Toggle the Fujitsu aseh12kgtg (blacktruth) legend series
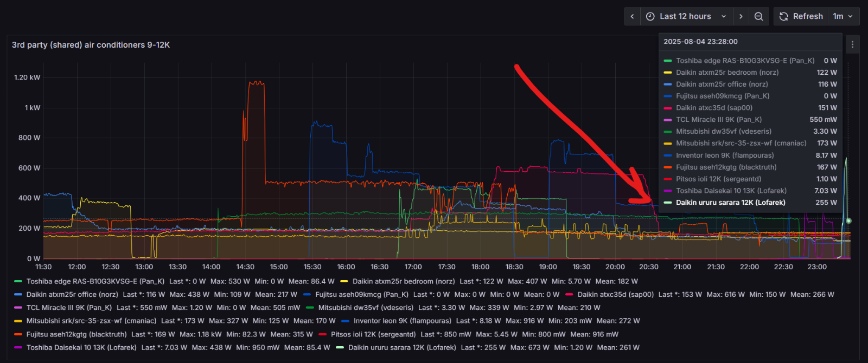This screenshot has width=868, height=363. [76, 334]
